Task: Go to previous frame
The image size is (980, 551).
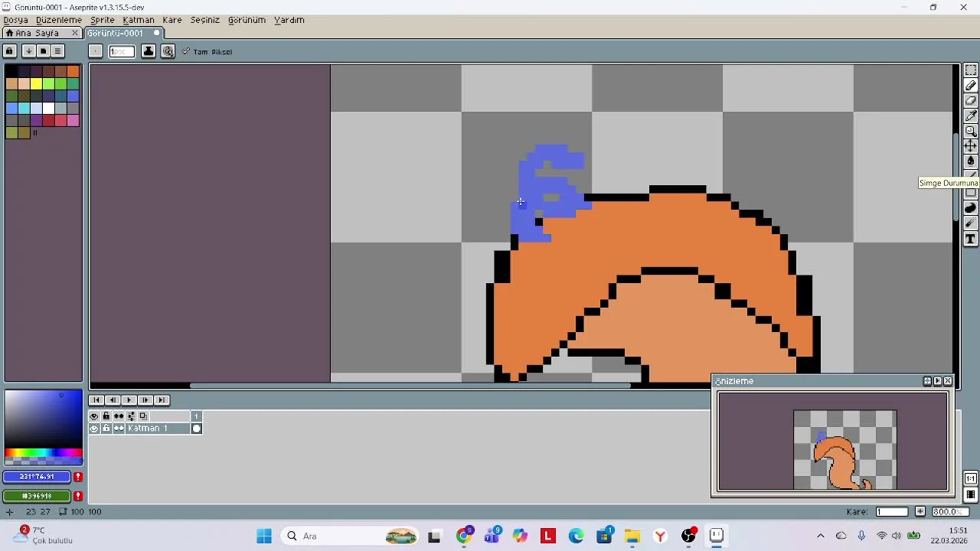Action: 113,400
